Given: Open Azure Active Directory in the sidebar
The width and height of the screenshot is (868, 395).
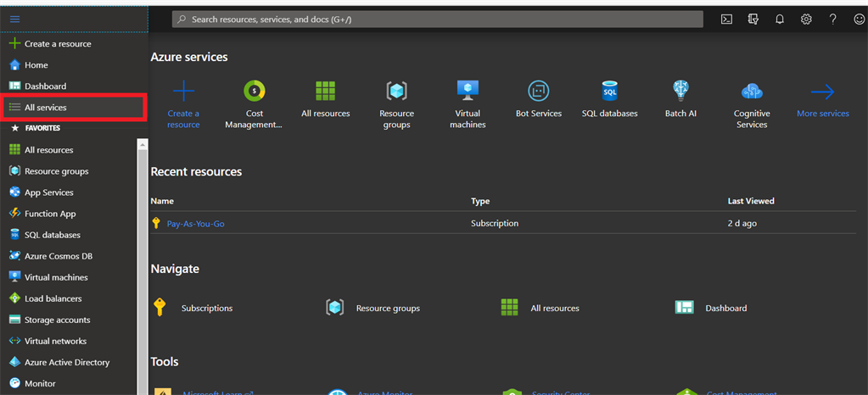Looking at the screenshot, I should 68,362.
